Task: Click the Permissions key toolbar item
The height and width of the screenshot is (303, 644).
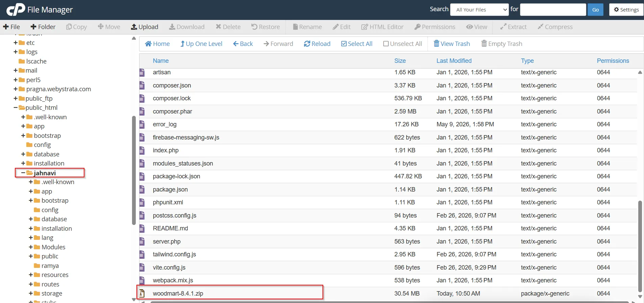Action: click(x=435, y=27)
